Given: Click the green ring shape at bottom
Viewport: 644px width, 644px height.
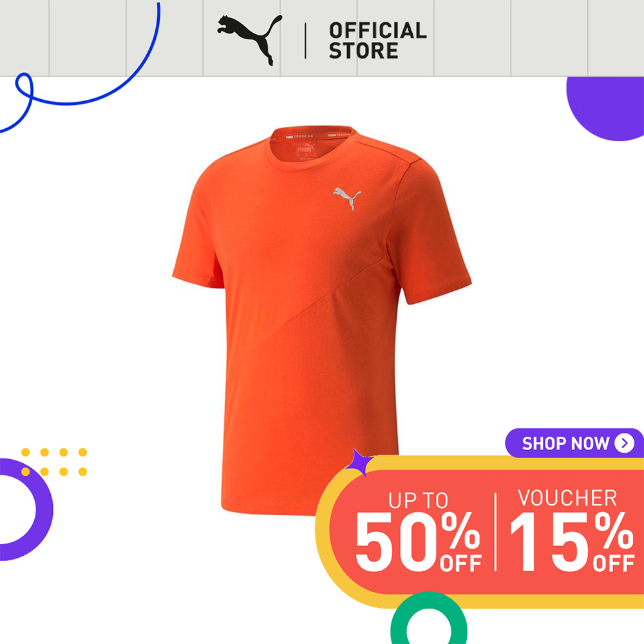Looking at the screenshot, I should pyautogui.click(x=429, y=618).
